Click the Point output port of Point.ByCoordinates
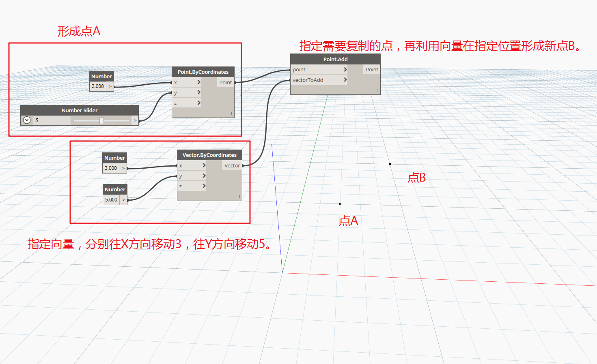Image resolution: width=597 pixels, height=364 pixels. tap(225, 82)
